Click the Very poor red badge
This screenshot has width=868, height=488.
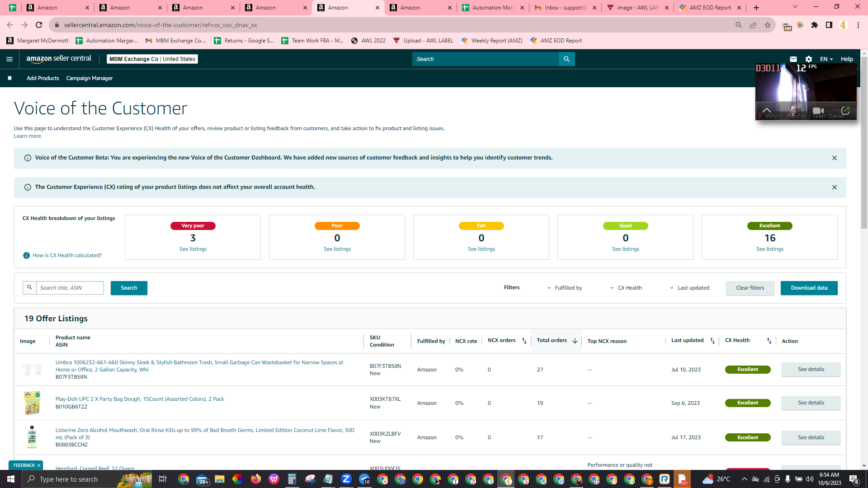pos(193,226)
